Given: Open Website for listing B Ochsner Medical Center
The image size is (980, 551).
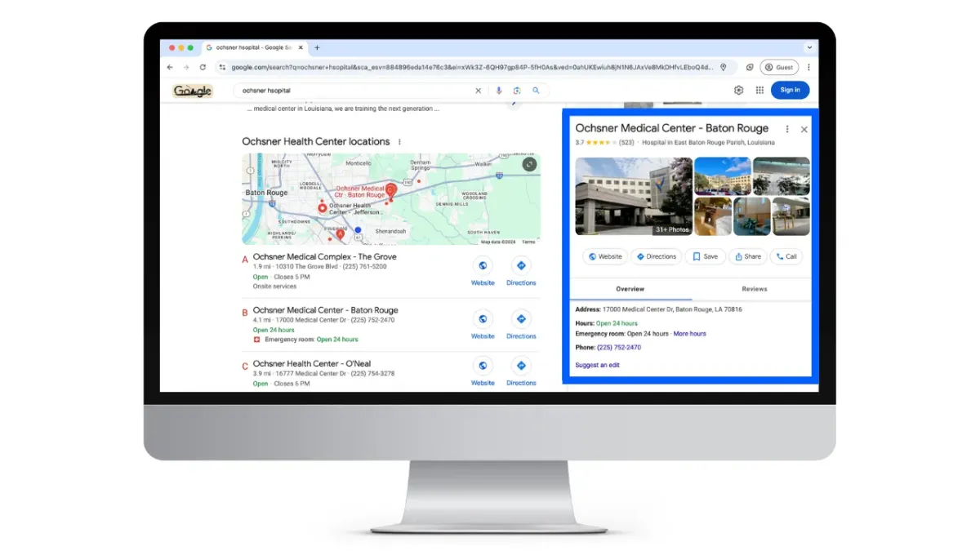Looking at the screenshot, I should coord(483,324).
